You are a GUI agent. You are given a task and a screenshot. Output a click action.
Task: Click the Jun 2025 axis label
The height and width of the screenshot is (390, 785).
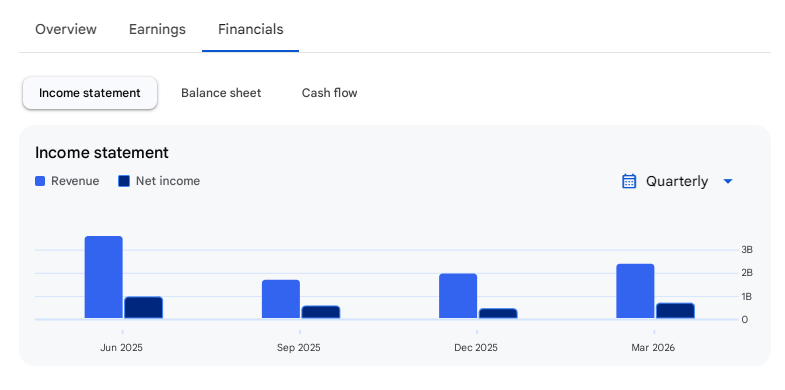121,347
